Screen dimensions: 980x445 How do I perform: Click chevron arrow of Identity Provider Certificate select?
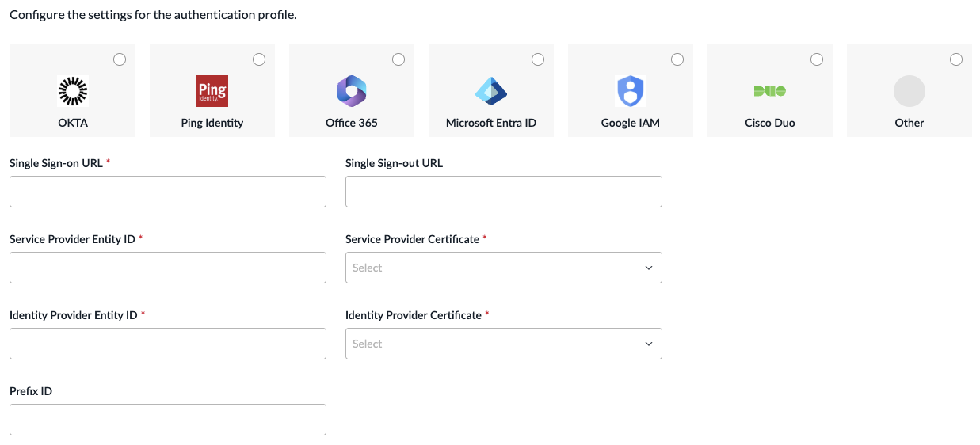click(x=649, y=344)
